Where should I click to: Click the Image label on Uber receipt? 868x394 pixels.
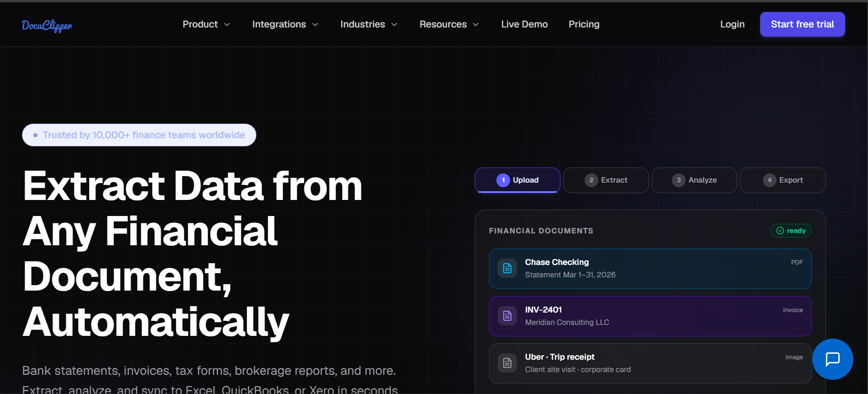(794, 357)
